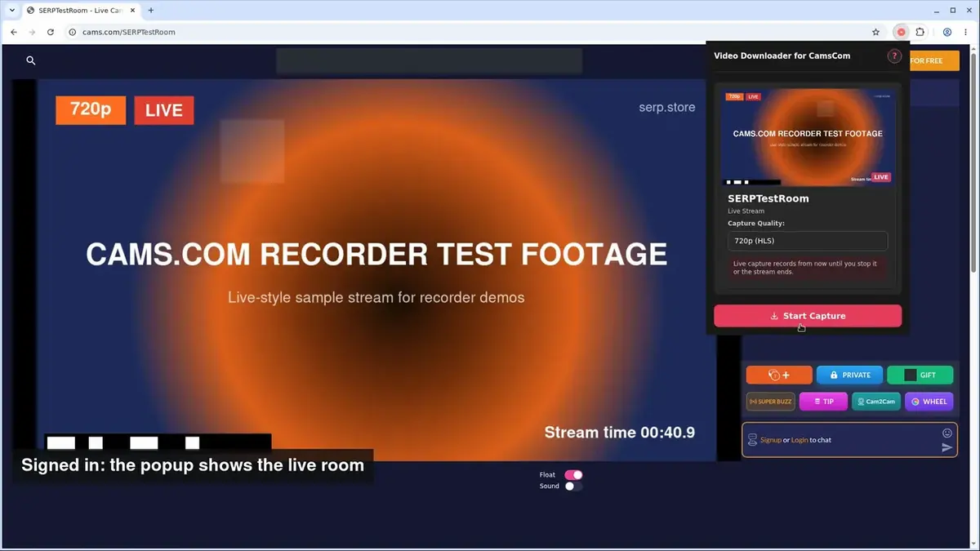Screen dimensions: 980x551
Task: Open help in the Video Downloader popup
Action: pyautogui.click(x=894, y=56)
